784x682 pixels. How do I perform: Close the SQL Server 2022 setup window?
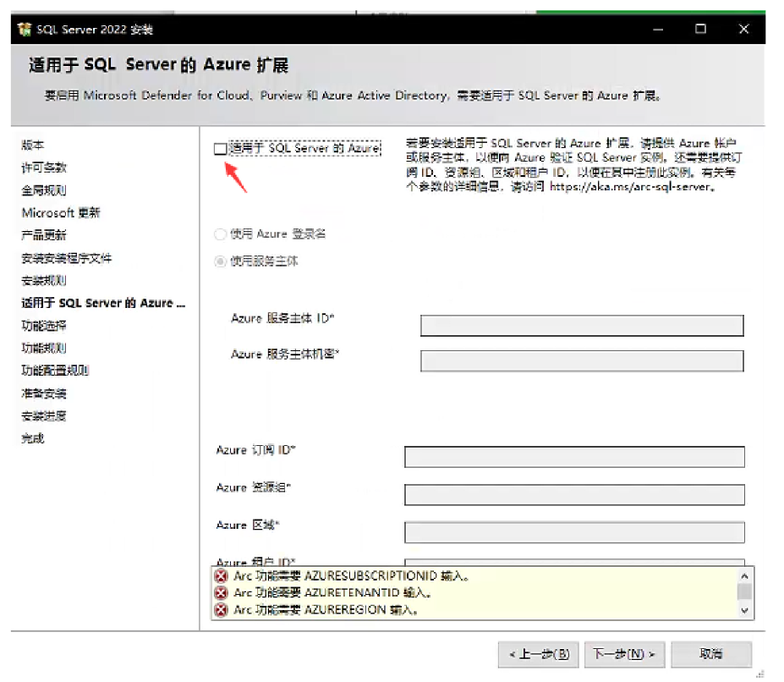coord(743,30)
